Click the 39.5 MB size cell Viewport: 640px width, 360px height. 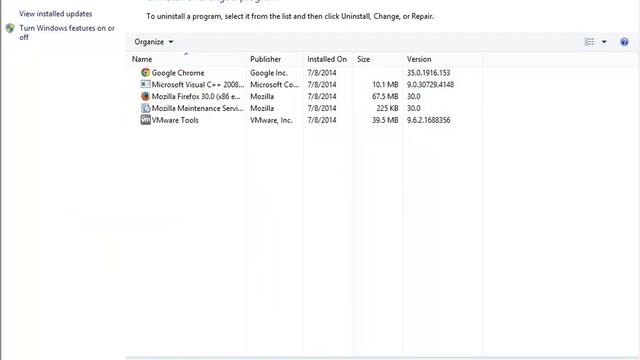click(x=385, y=120)
